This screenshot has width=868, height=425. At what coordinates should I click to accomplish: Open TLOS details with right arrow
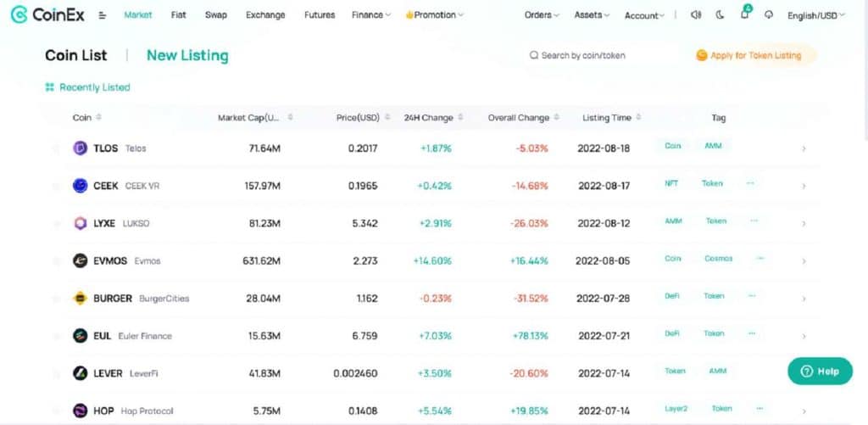804,149
